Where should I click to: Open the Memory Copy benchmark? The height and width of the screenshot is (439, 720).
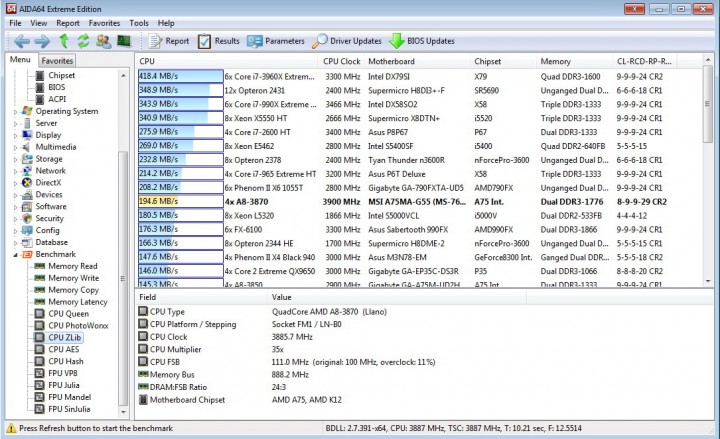pyautogui.click(x=73, y=290)
